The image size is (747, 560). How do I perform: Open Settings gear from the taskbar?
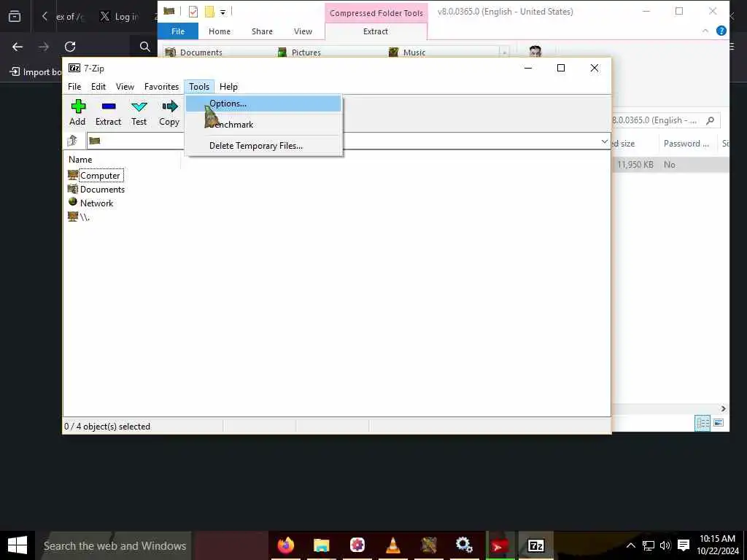(463, 545)
